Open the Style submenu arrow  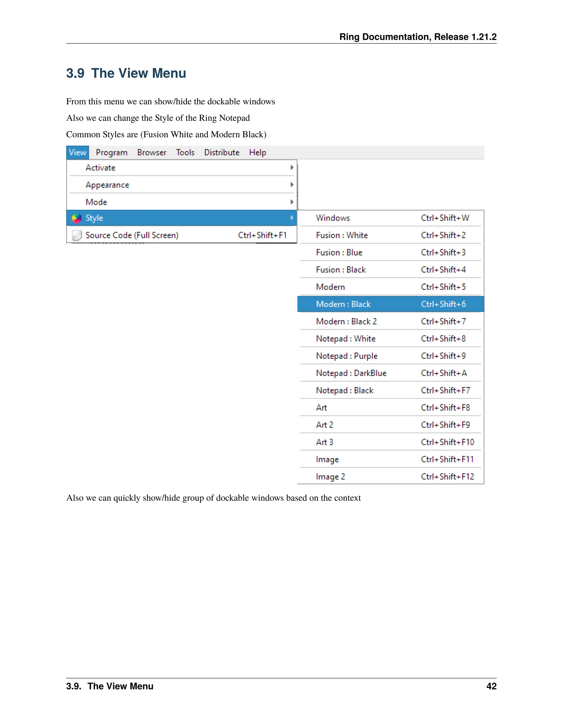(292, 218)
